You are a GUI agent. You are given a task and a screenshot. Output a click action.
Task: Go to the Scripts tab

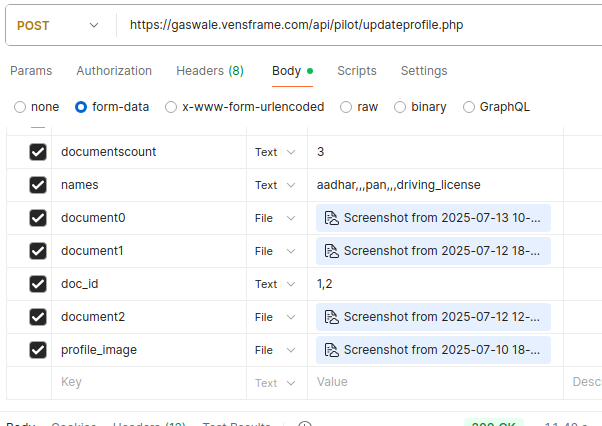(x=357, y=71)
